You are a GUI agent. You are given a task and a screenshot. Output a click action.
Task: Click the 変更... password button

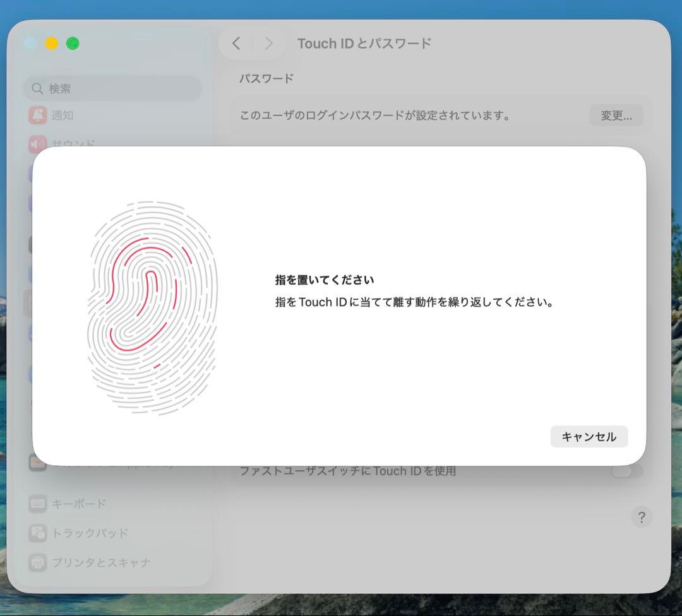(x=616, y=115)
